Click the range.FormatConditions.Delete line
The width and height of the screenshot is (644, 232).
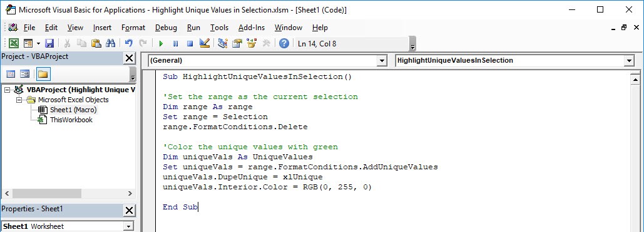[x=235, y=127]
